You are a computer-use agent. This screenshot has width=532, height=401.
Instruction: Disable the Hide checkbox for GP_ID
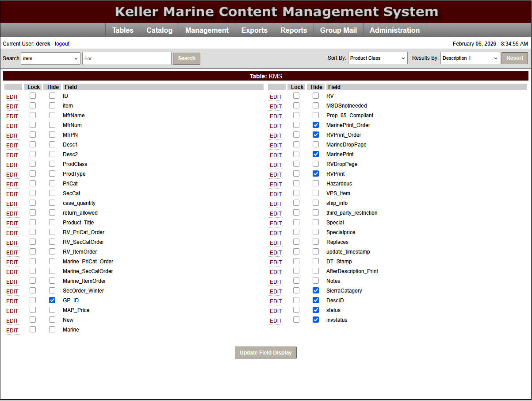[52, 300]
